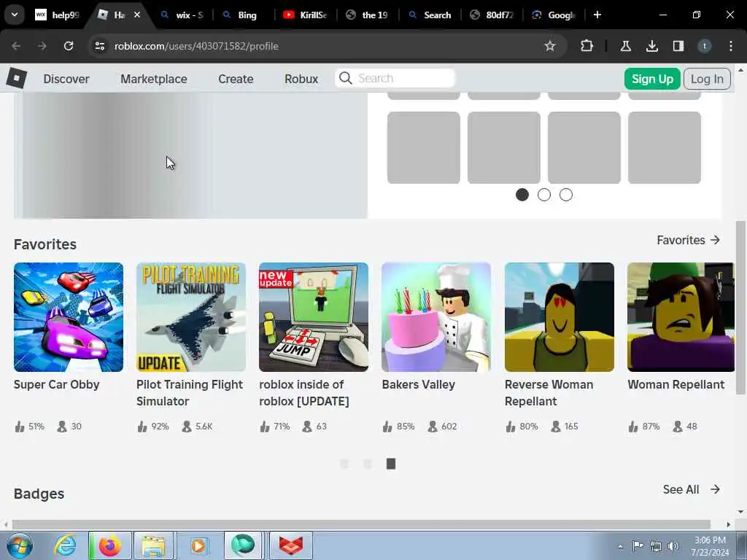The image size is (747, 560).
Task: Go forward in browser history
Action: click(42, 46)
